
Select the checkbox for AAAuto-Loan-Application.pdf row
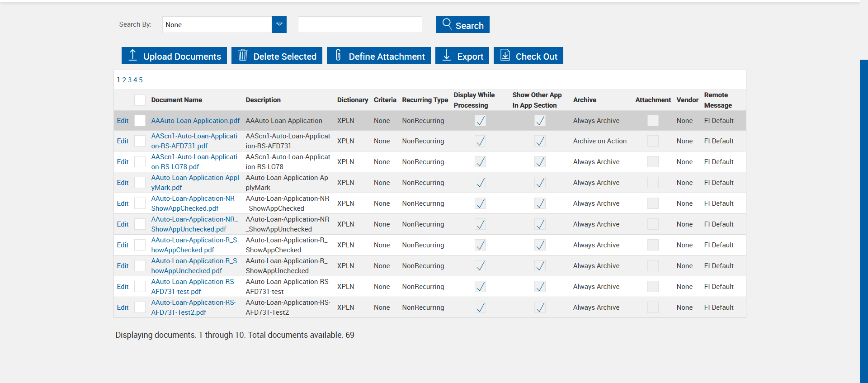click(140, 121)
